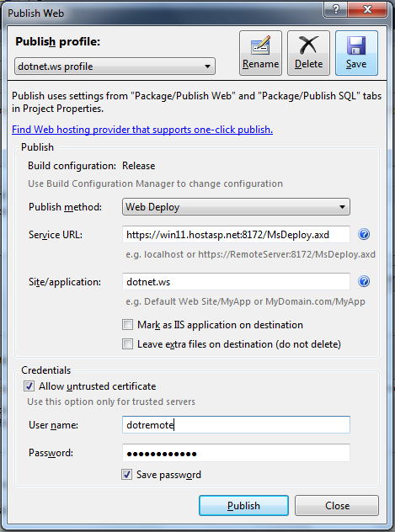Image resolution: width=395 pixels, height=532 pixels.
Task: Open Find Web hosting provider link
Action: point(142,130)
